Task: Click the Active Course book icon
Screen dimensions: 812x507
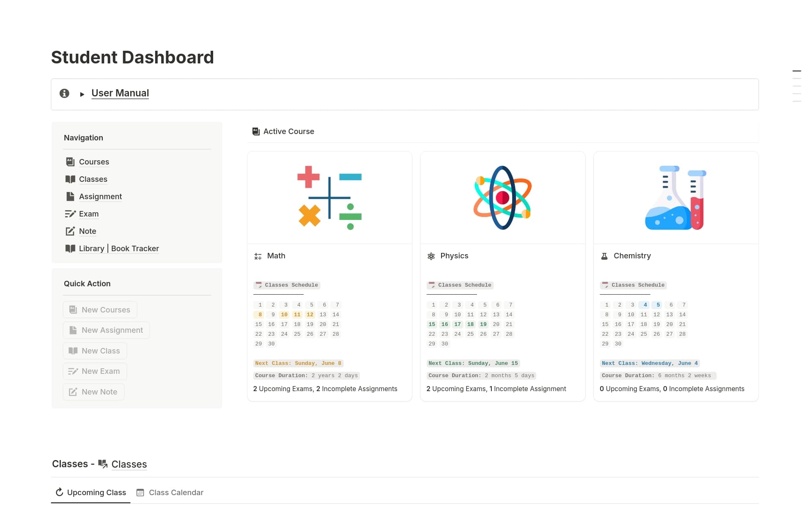Action: [x=255, y=131]
